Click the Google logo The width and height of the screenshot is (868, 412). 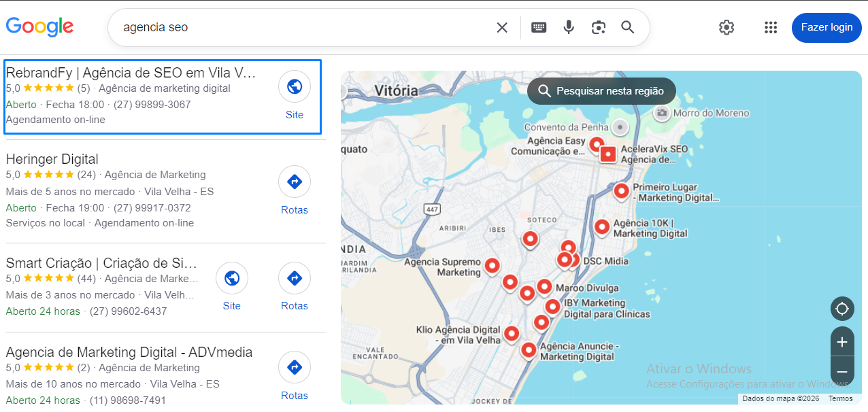pos(39,27)
